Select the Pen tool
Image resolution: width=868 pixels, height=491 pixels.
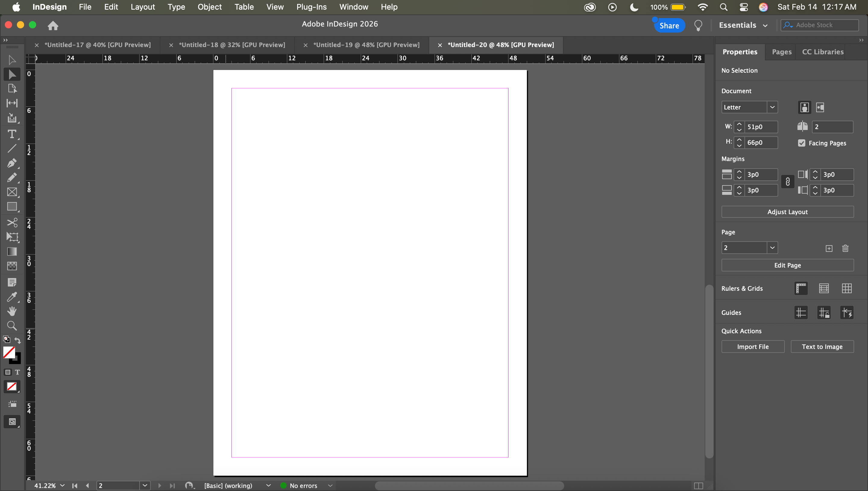click(x=12, y=163)
